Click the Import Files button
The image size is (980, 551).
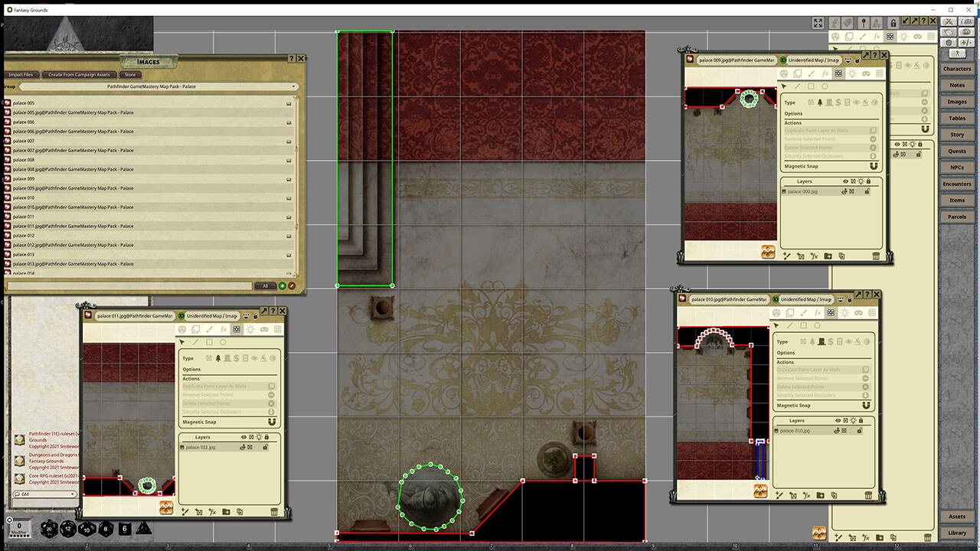[21, 75]
